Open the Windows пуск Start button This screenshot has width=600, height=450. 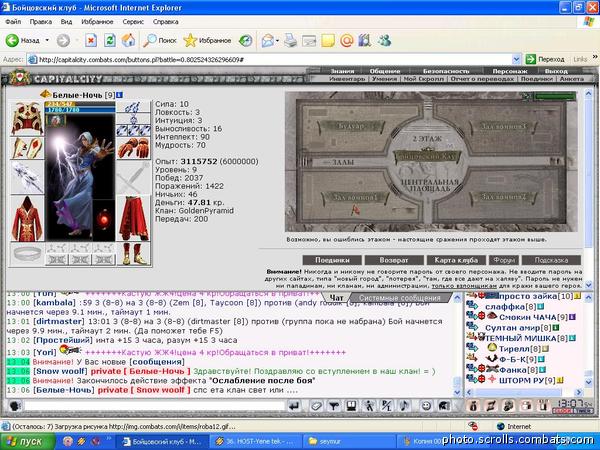(27, 442)
